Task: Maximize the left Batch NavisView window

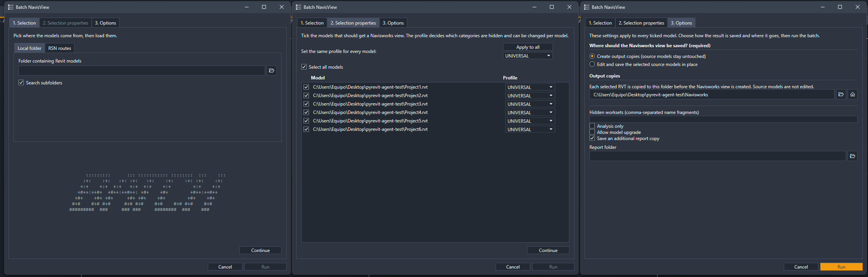Action: [x=264, y=7]
